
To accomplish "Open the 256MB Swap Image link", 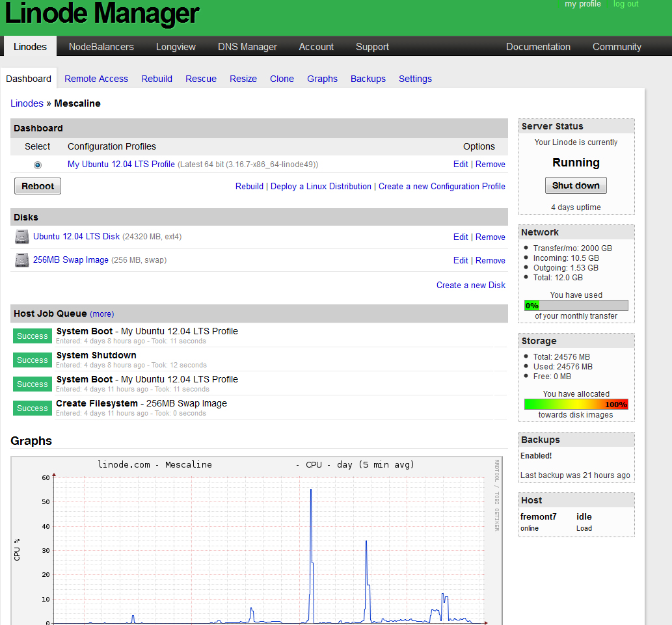I will pos(71,260).
